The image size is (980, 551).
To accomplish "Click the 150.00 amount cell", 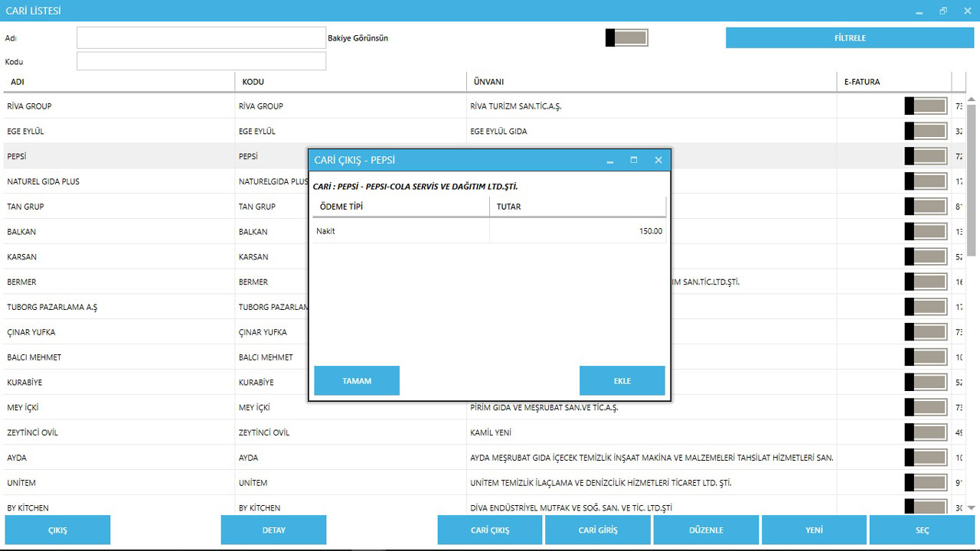I will [578, 231].
